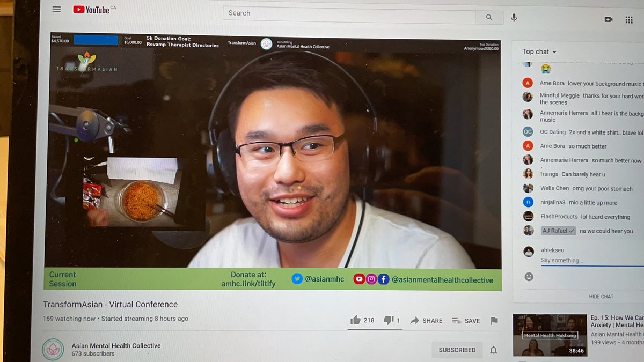Image resolution: width=644 pixels, height=362 pixels.
Task: Click frsings' chat avatar
Action: [529, 174]
